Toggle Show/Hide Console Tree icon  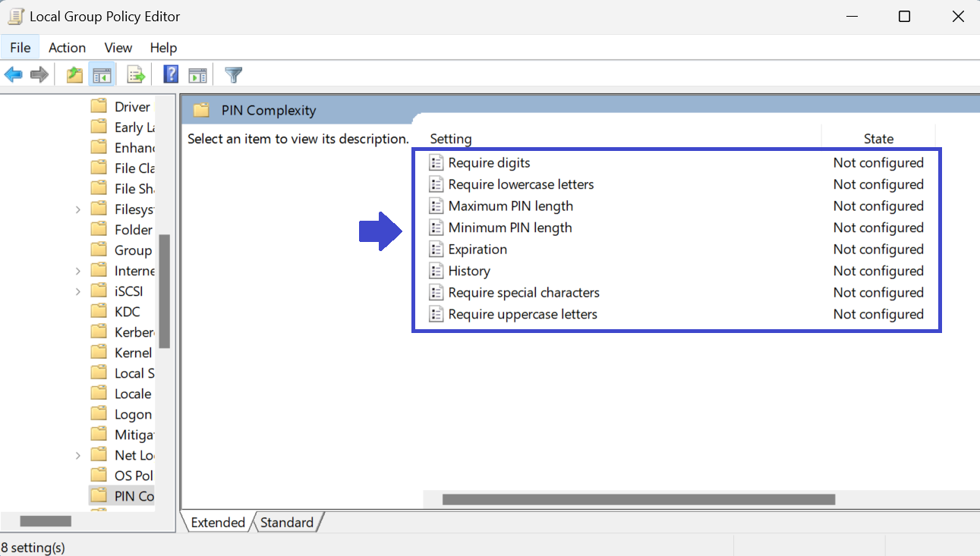point(101,74)
